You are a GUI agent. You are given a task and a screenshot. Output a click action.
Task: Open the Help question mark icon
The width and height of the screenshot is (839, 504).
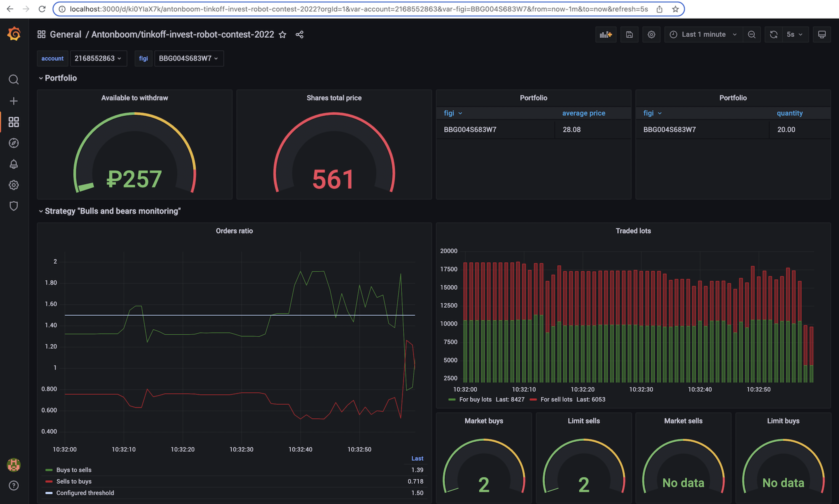(x=14, y=485)
